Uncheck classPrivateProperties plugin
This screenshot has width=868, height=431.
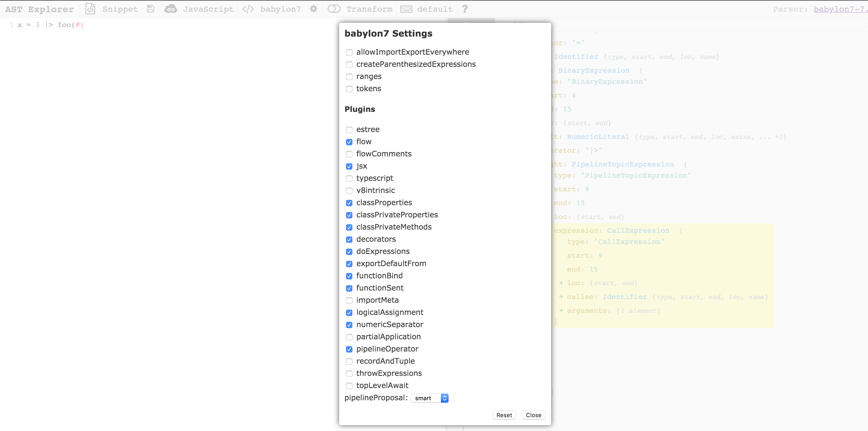[349, 215]
